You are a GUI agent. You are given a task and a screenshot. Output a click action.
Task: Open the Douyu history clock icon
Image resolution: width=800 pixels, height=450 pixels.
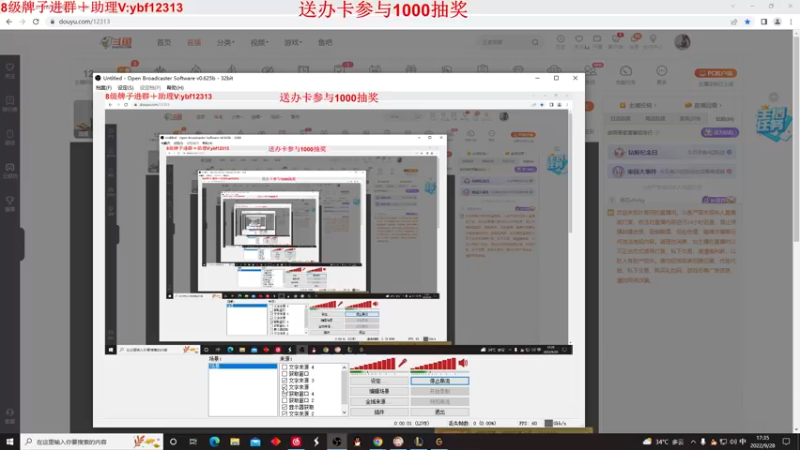pyautogui.click(x=561, y=39)
